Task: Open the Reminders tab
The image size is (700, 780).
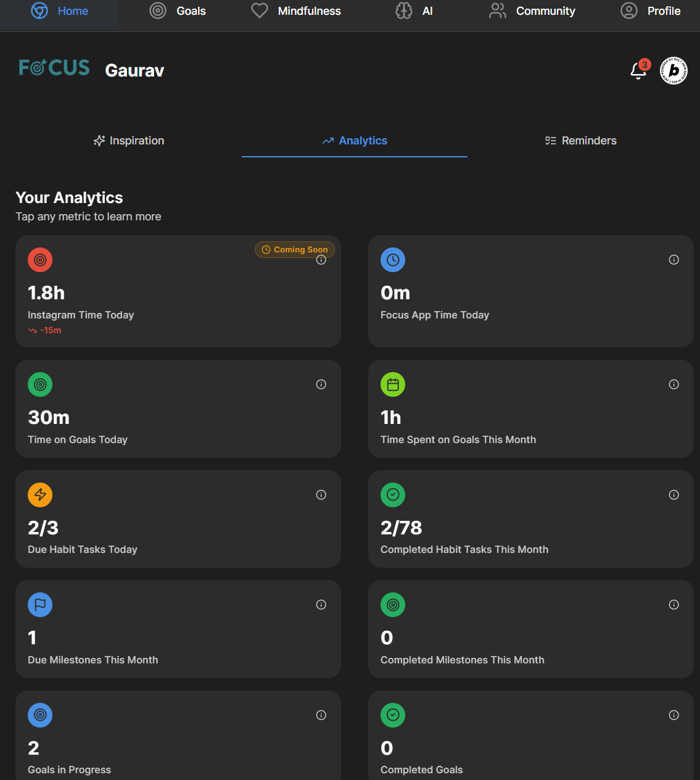Action: click(580, 141)
